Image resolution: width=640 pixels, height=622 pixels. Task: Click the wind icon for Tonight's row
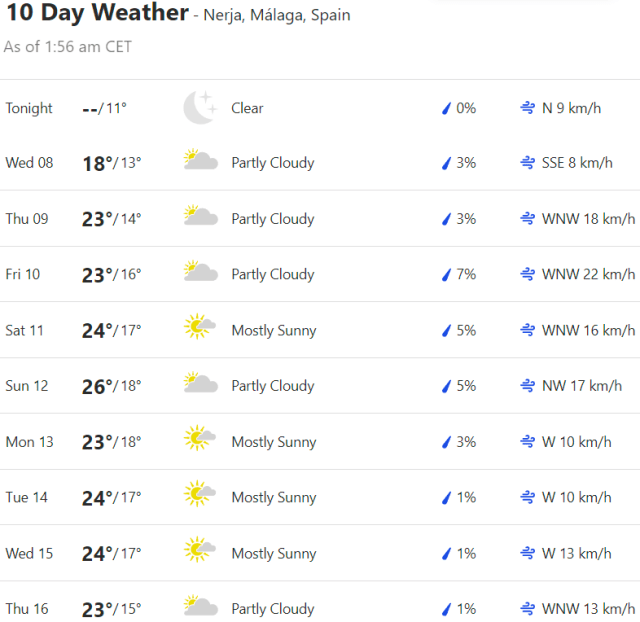(x=527, y=108)
